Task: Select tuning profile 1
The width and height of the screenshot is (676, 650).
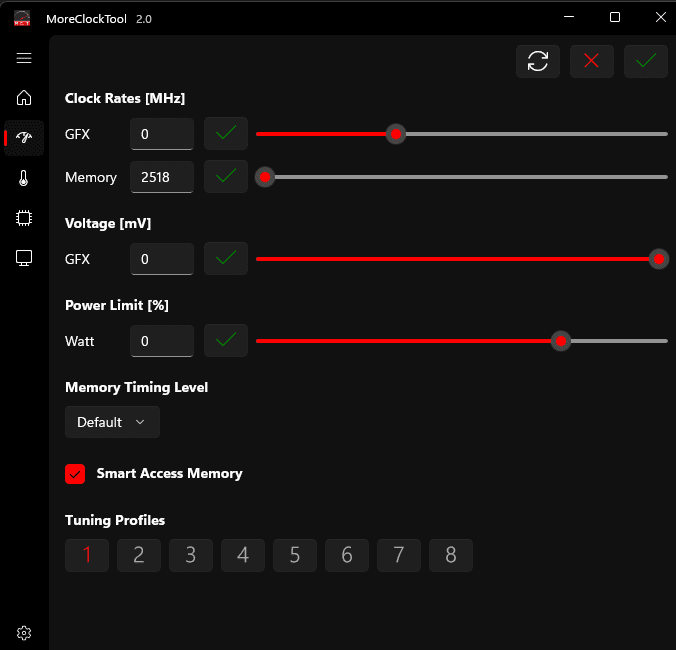Action: [87, 555]
